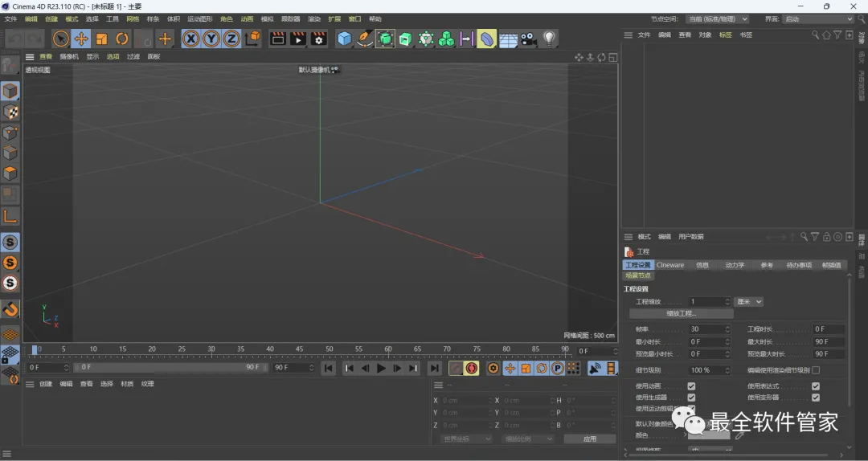The height and width of the screenshot is (461, 868).
Task: Open the 厘米 unit dropdown
Action: [749, 302]
